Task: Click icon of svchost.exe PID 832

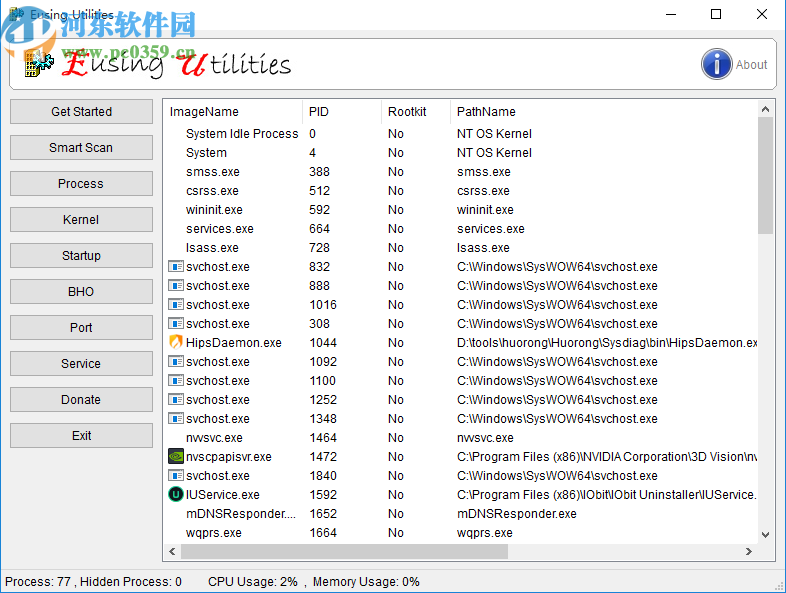Action: coord(175,267)
